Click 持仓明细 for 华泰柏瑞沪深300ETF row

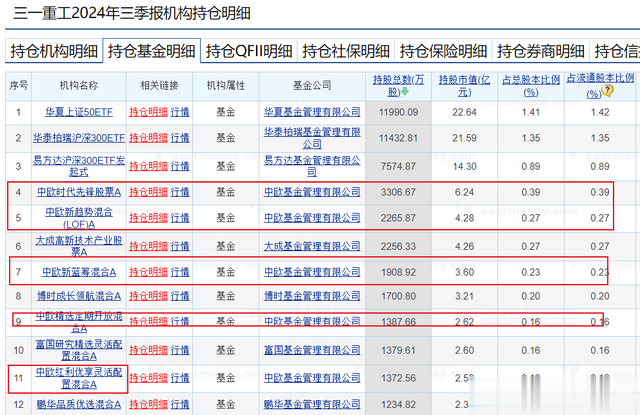pos(149,138)
